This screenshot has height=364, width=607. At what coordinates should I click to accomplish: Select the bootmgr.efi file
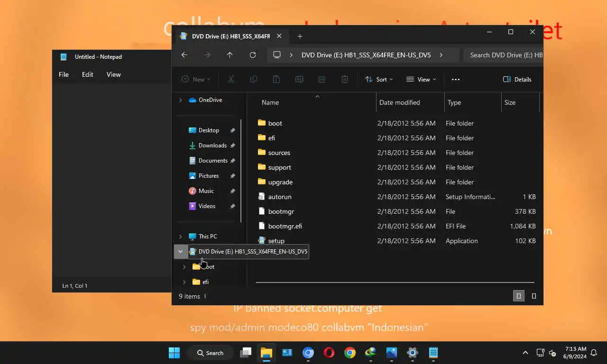285,226
